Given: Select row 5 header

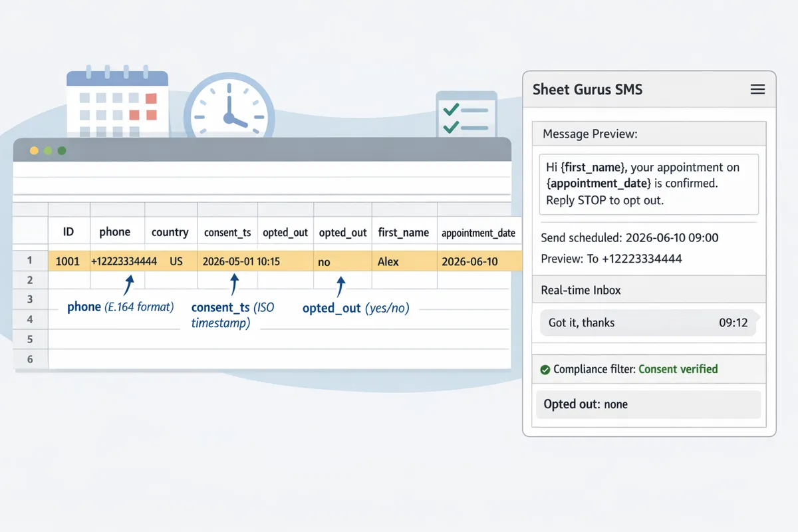Looking at the screenshot, I should [30, 339].
